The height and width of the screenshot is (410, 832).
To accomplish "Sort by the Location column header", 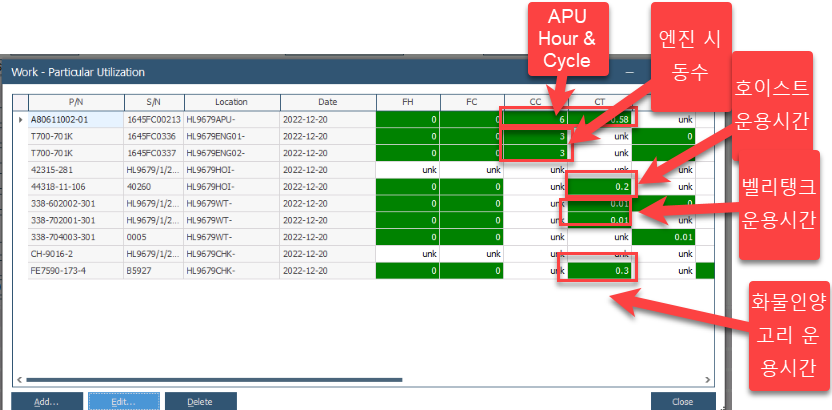I will [231, 102].
